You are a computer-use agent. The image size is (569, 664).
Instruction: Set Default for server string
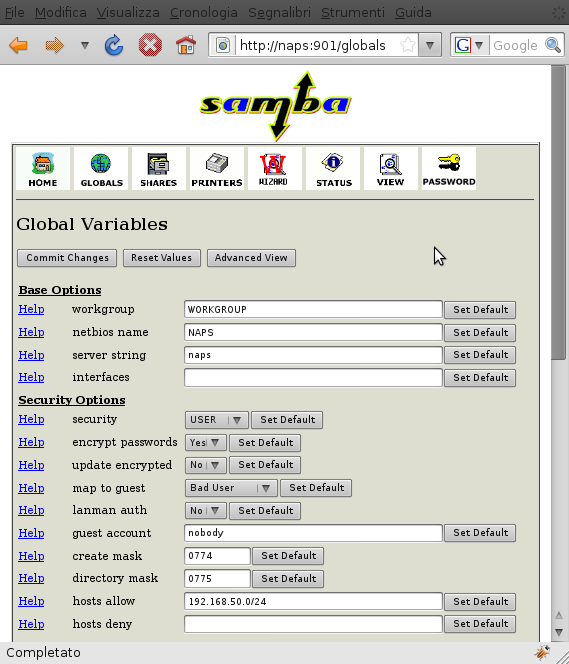point(480,355)
